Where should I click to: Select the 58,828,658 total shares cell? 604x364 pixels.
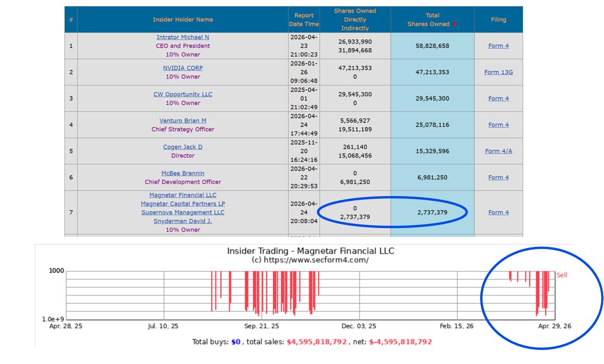coord(432,46)
